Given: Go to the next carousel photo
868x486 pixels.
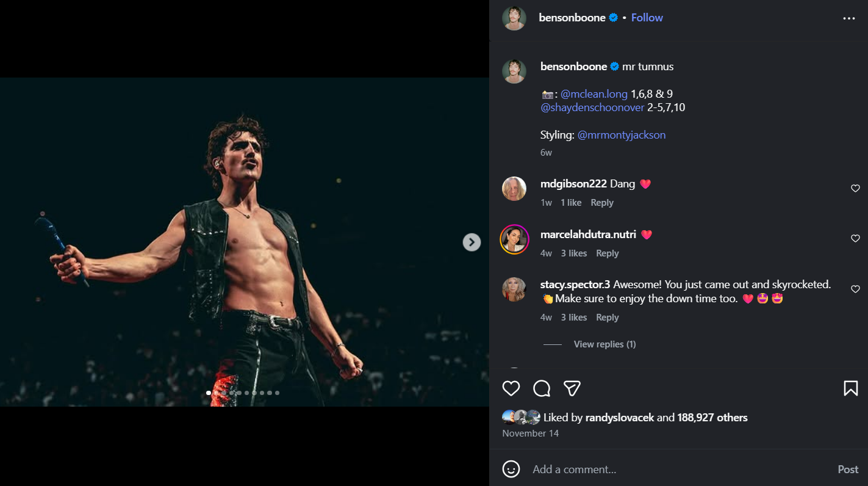Looking at the screenshot, I should tap(472, 242).
